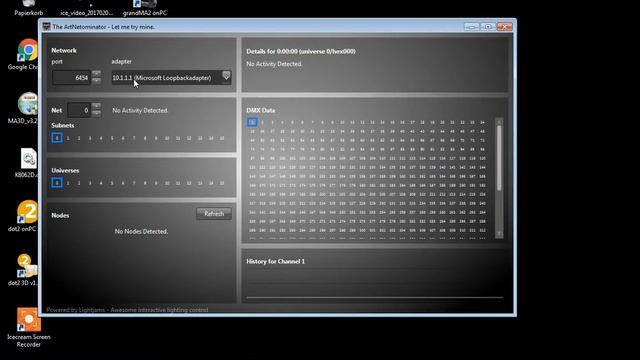Maximize the ArtNetominator window
Image resolution: width=640 pixels, height=360 pixels.
click(488, 27)
